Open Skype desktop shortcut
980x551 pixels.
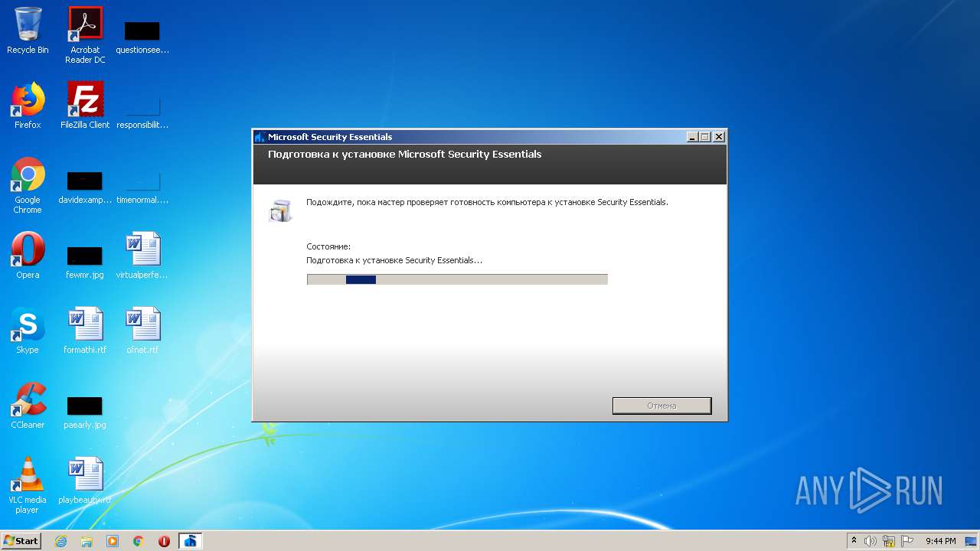pyautogui.click(x=28, y=331)
